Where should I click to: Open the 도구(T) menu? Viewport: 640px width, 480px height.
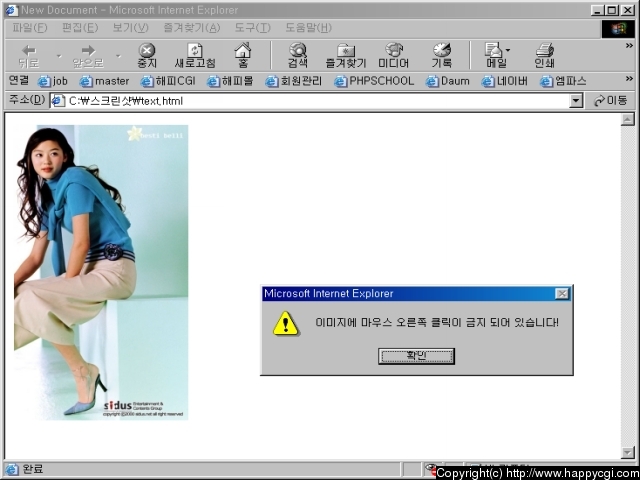click(x=252, y=28)
